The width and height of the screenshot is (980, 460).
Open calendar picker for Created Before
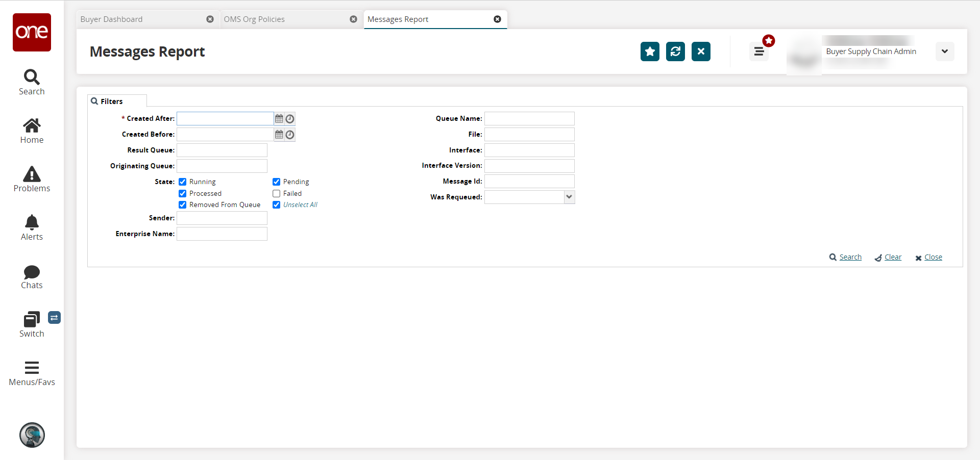pos(279,135)
